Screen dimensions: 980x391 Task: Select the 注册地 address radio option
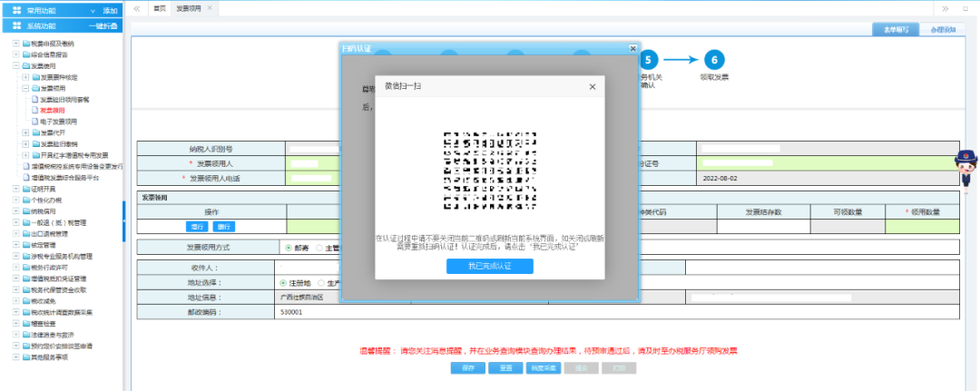[x=283, y=282]
